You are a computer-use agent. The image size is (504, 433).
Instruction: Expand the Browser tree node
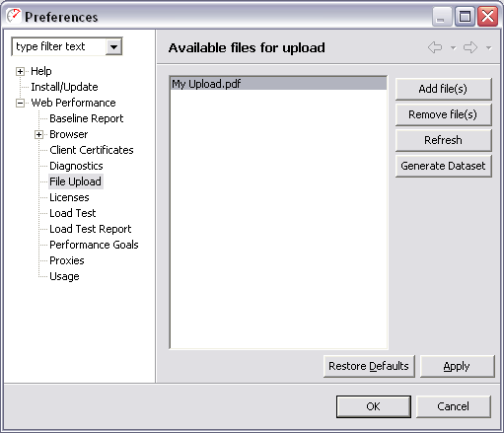(x=38, y=134)
